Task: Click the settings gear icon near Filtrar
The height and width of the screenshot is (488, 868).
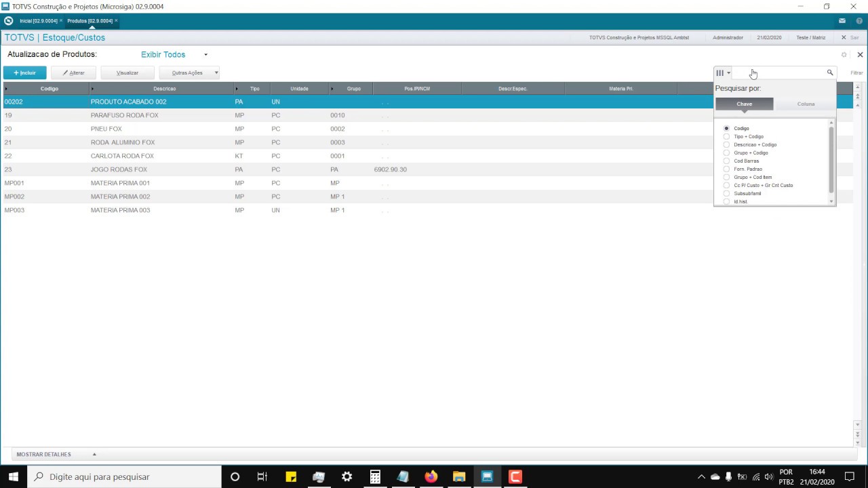Action: [844, 55]
